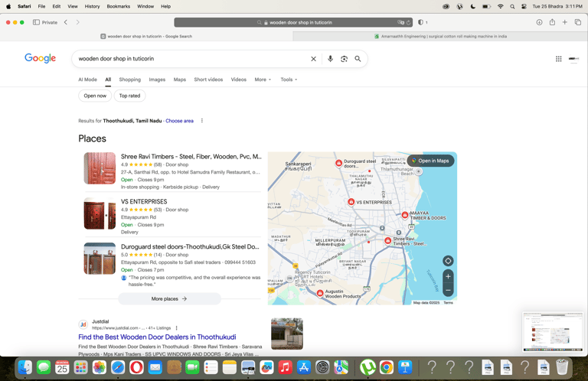Click the Safari address bar
Viewport: 588px width, 381px height.
(x=293, y=22)
